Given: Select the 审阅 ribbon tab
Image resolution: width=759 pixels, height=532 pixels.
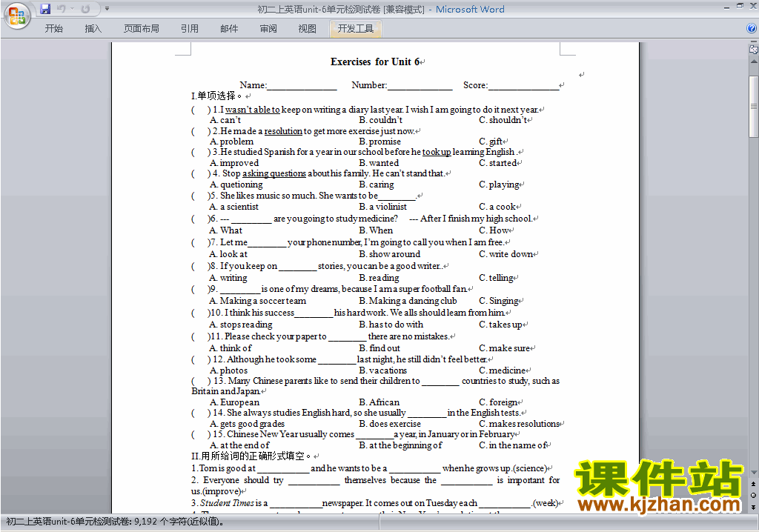Looking at the screenshot, I should coord(268,29).
